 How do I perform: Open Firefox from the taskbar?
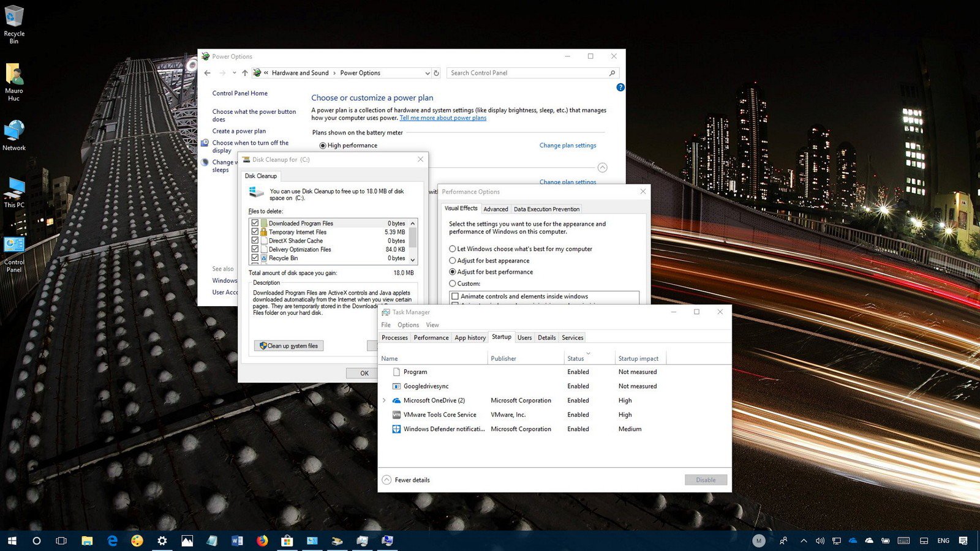tap(262, 541)
